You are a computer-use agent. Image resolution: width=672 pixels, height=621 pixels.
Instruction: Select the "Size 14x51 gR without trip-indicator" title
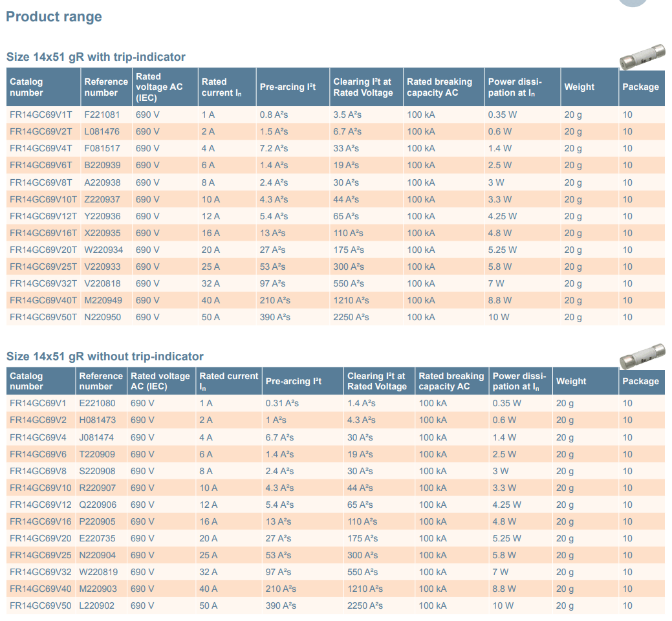pos(105,356)
